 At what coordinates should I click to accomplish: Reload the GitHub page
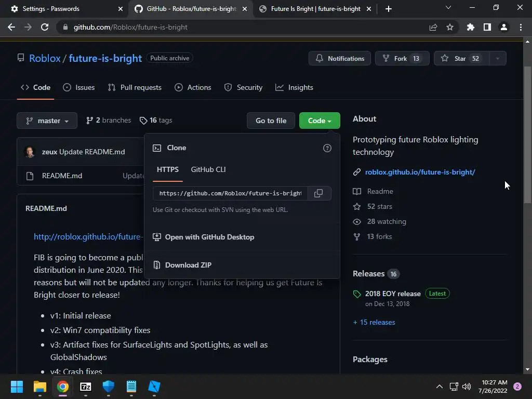point(45,27)
